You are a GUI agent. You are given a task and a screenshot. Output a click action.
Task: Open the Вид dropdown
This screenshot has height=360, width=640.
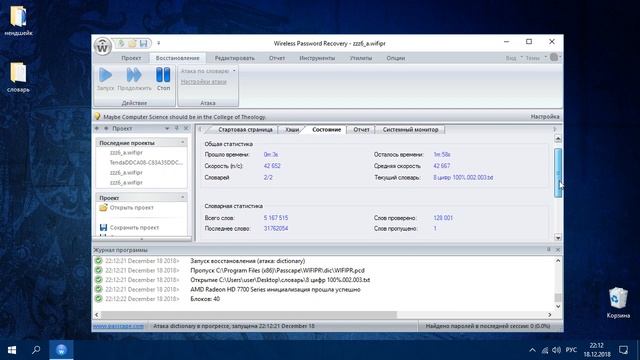pyautogui.click(x=514, y=58)
